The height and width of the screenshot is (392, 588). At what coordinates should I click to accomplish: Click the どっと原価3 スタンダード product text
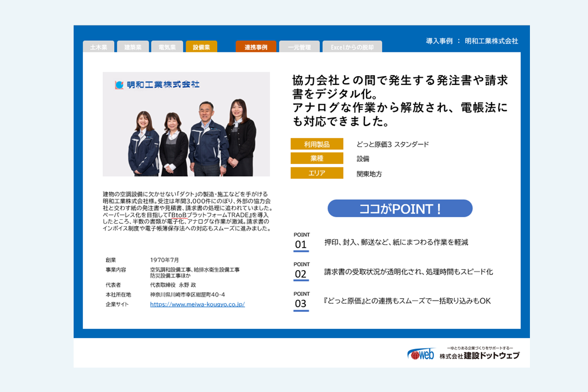(x=393, y=145)
